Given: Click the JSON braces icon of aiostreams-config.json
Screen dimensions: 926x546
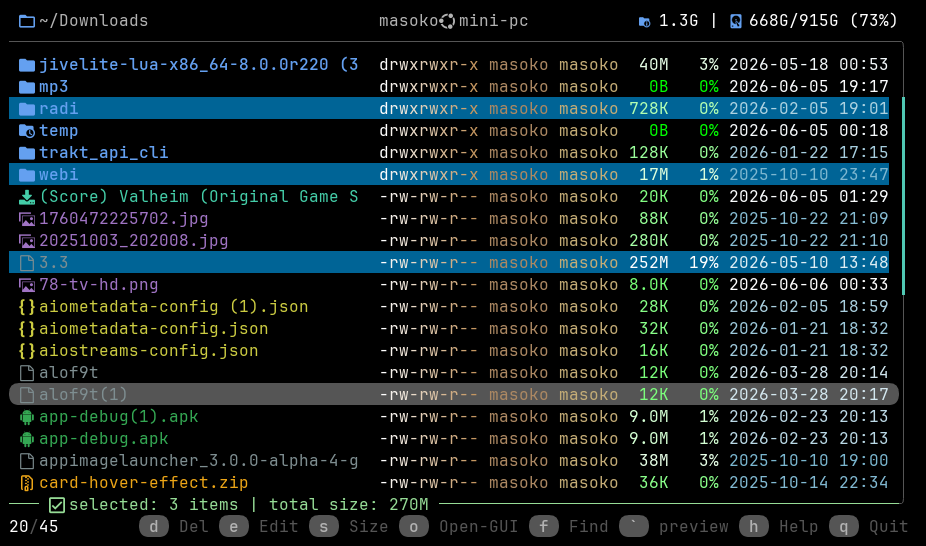Looking at the screenshot, I should (27, 351).
